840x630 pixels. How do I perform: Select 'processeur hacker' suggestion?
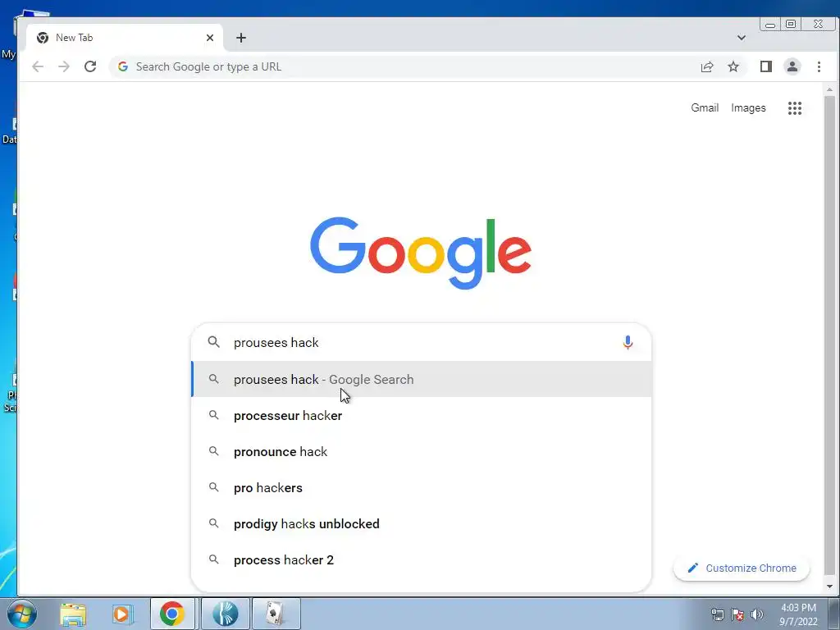[421, 415]
